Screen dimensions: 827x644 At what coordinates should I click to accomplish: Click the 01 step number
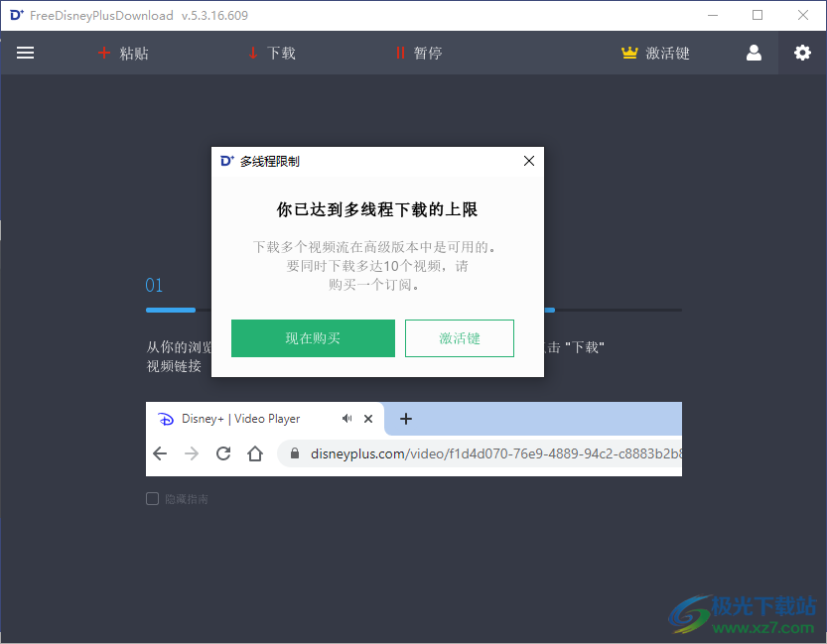[x=154, y=285]
